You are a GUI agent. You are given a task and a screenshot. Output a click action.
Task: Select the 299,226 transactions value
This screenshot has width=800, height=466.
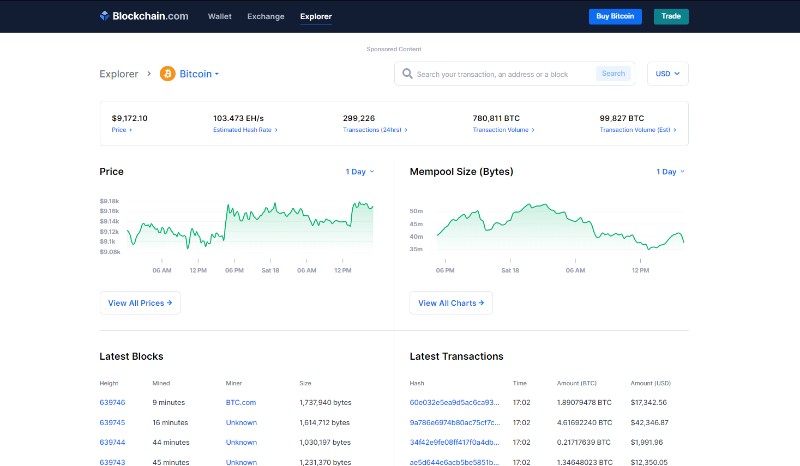pos(359,118)
